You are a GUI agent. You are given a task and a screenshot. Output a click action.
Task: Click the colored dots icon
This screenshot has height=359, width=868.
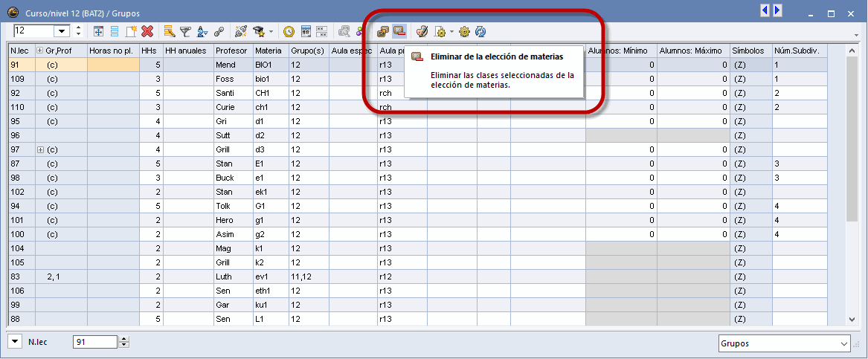(359, 31)
